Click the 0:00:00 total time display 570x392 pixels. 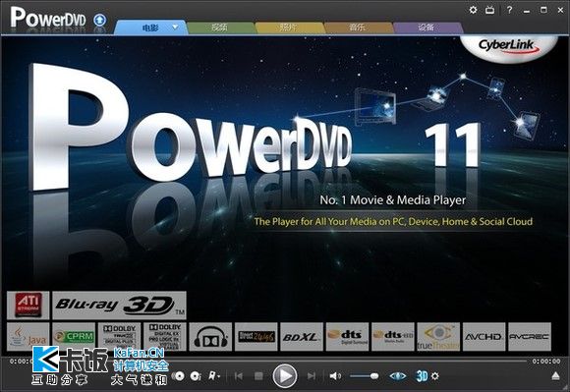(546, 362)
